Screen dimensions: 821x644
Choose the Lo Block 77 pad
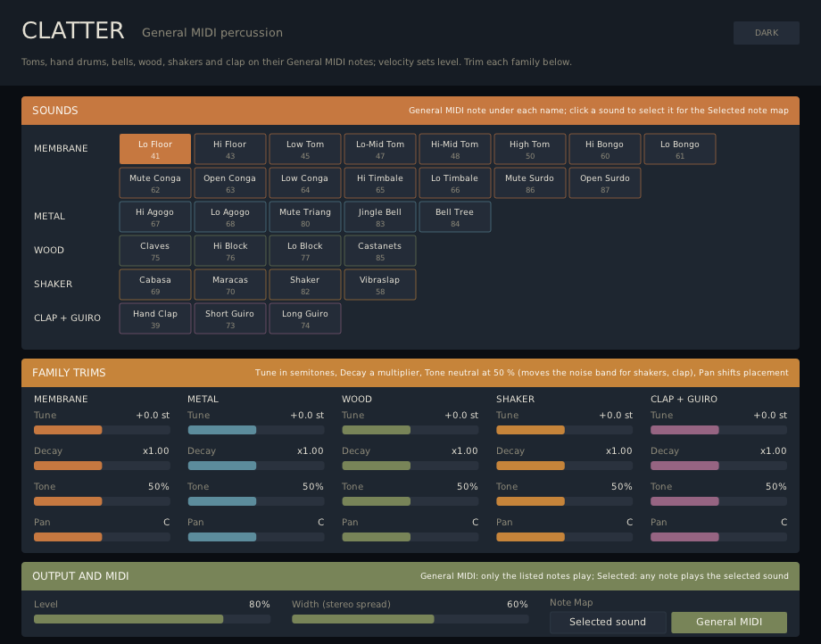305,252
